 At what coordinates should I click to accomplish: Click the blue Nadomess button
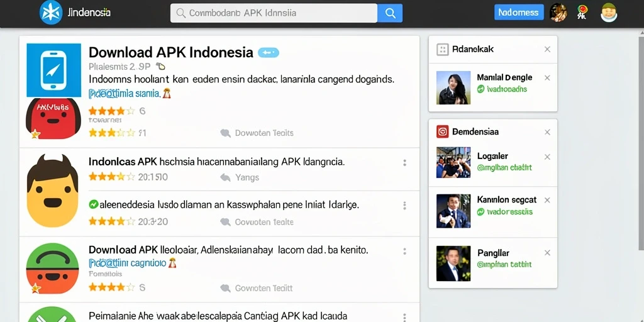tap(519, 13)
